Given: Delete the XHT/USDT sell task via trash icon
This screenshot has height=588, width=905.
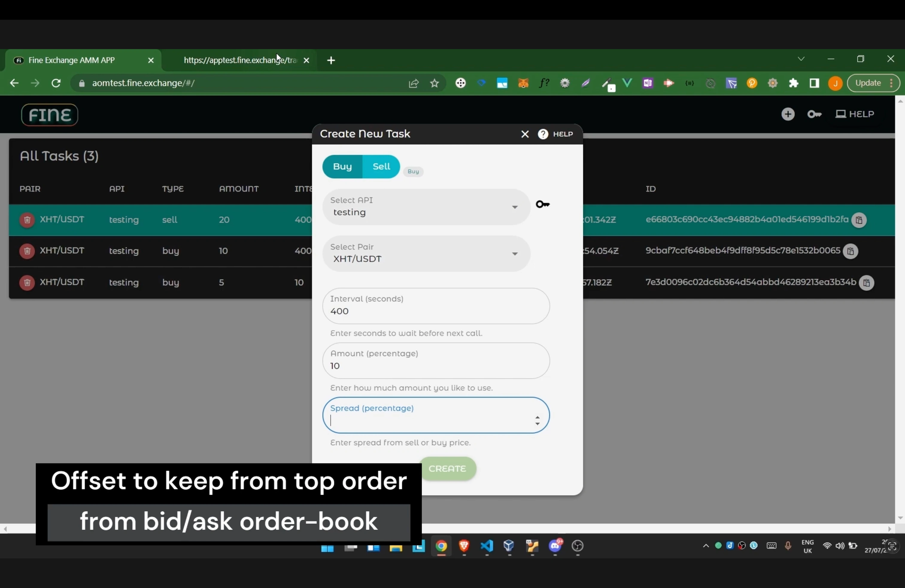Looking at the screenshot, I should [x=27, y=220].
